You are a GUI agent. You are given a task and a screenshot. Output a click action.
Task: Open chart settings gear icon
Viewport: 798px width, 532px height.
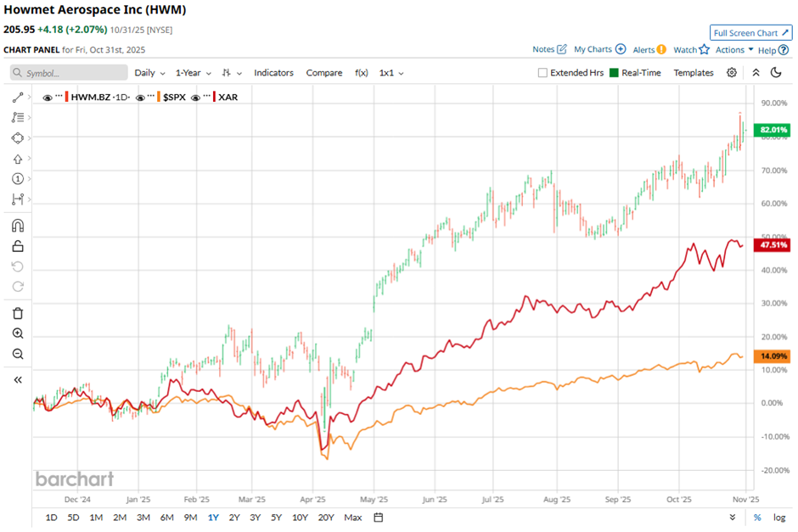click(x=732, y=73)
